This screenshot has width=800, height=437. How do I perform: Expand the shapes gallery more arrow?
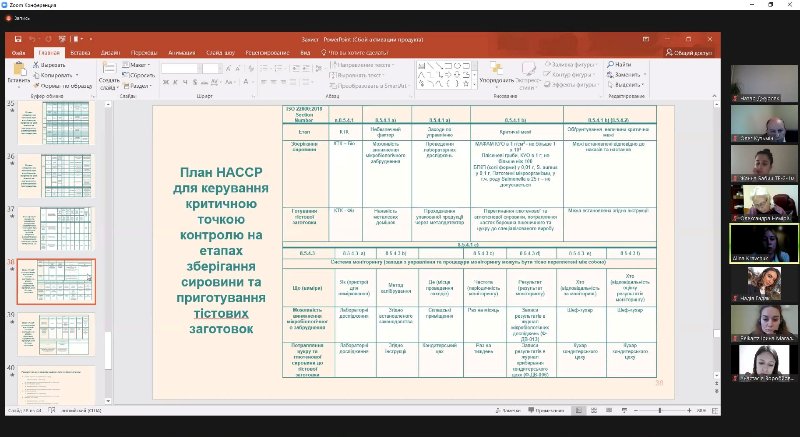click(475, 84)
